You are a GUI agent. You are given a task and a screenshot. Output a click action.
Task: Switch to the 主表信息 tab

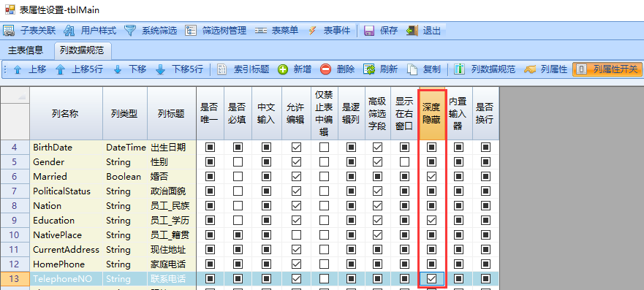pyautogui.click(x=26, y=50)
